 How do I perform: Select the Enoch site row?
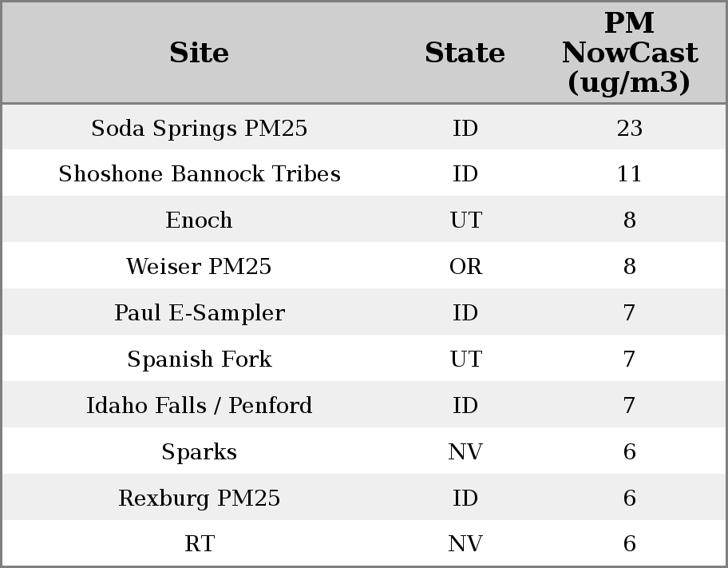[199, 220]
